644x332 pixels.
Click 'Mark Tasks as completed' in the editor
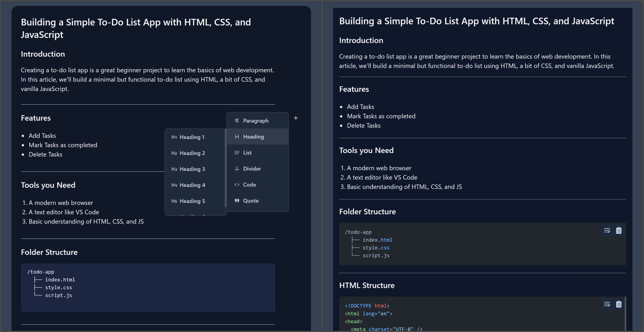click(63, 145)
